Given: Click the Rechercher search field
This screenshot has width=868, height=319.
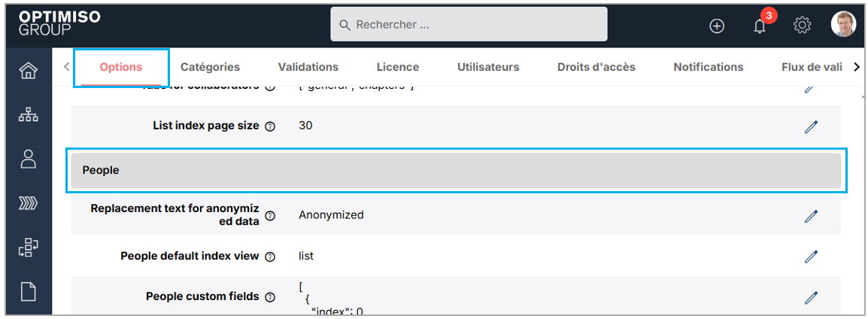Looking at the screenshot, I should [x=469, y=25].
